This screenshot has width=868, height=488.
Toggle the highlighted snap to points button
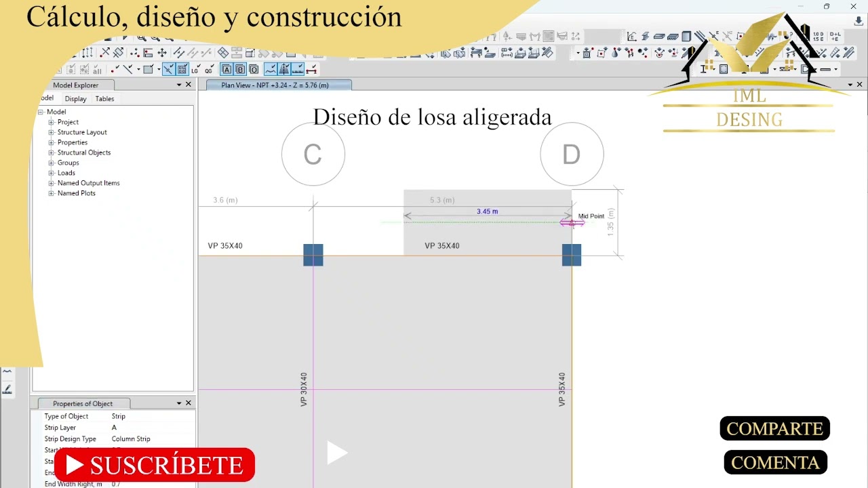click(x=169, y=69)
